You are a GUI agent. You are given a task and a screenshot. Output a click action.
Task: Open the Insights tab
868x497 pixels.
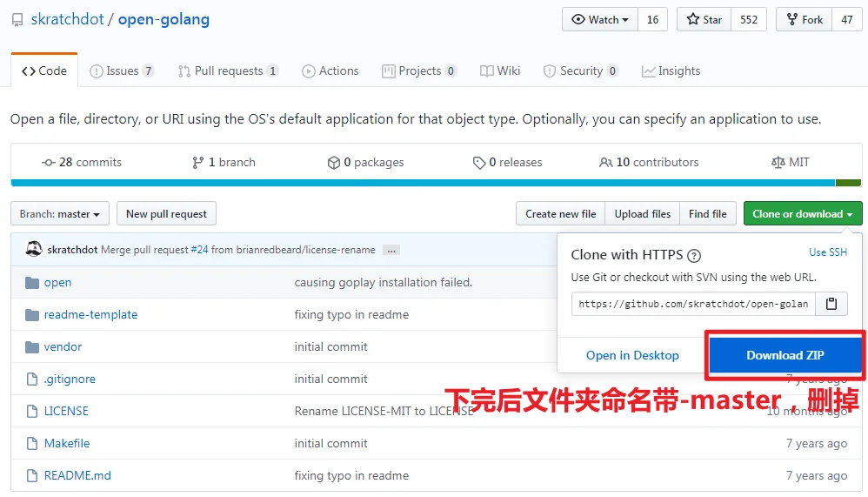(671, 71)
